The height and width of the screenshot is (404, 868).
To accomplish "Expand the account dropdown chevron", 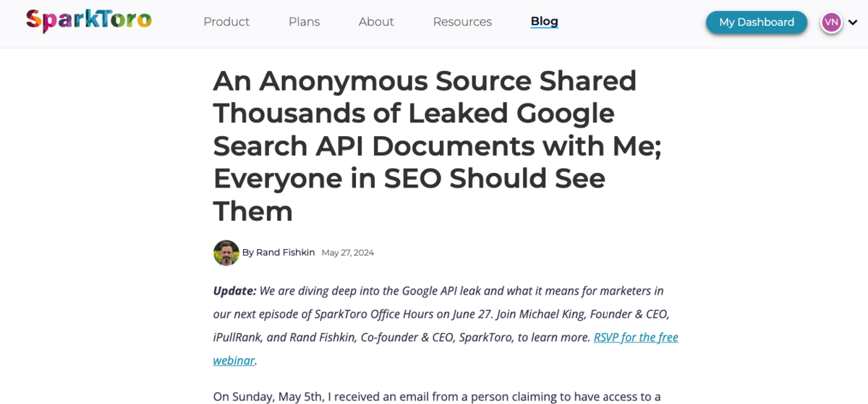I will pos(853,22).
